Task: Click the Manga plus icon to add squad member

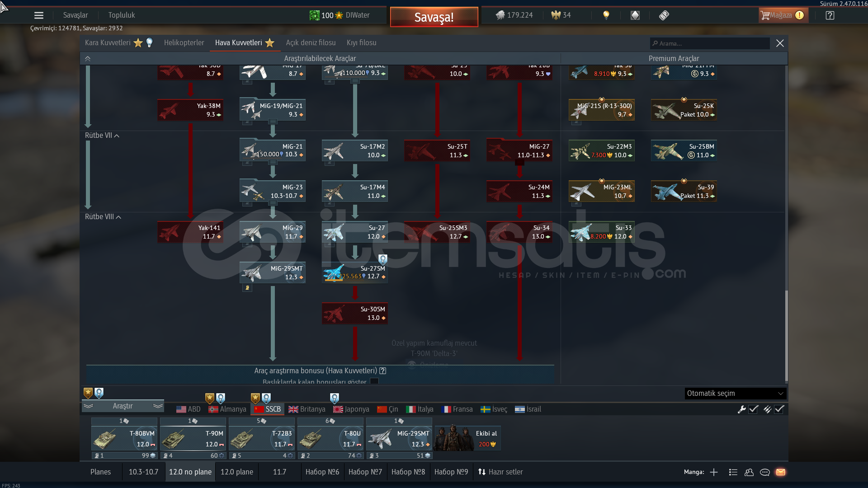Action: 714,472
